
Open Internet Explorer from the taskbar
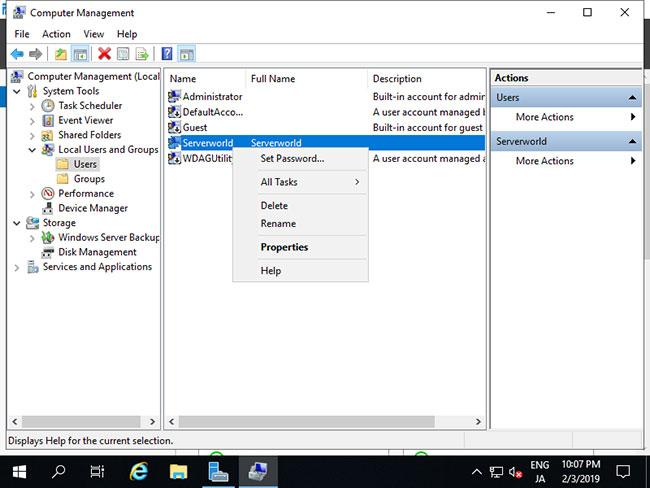[x=138, y=472]
